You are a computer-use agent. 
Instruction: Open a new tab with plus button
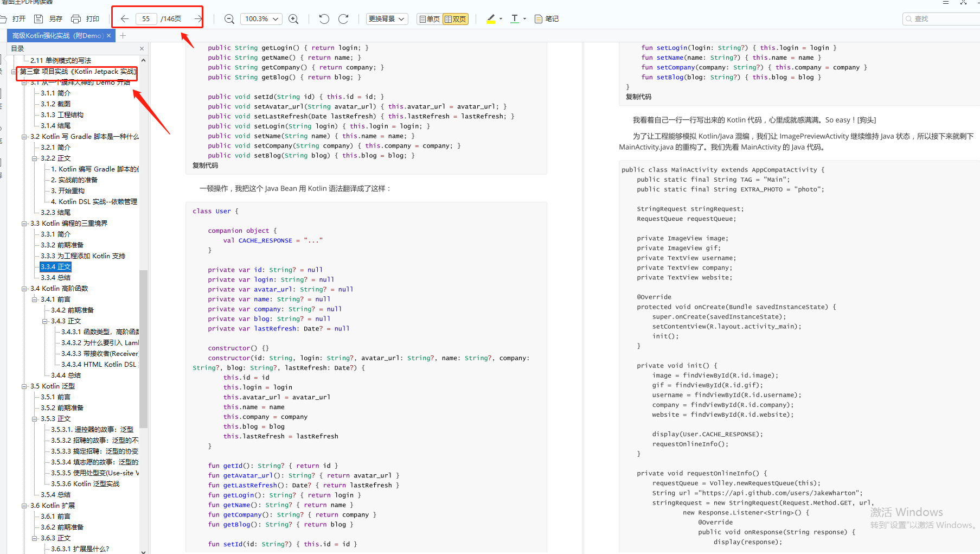[x=123, y=36]
